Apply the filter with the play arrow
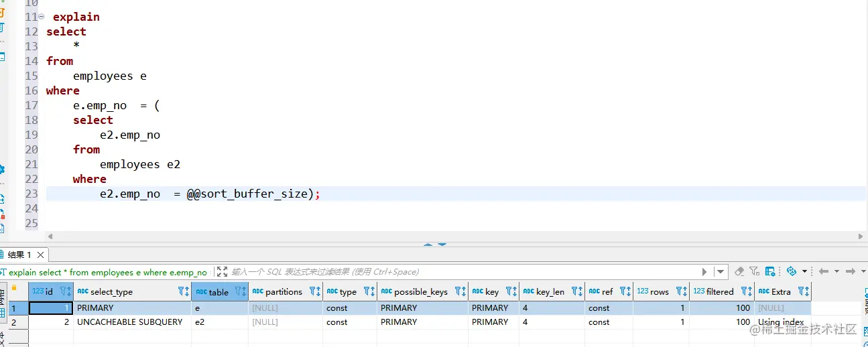 pyautogui.click(x=704, y=272)
